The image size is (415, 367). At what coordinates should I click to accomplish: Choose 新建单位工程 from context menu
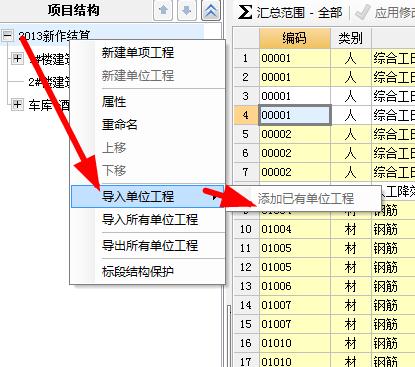coord(138,75)
